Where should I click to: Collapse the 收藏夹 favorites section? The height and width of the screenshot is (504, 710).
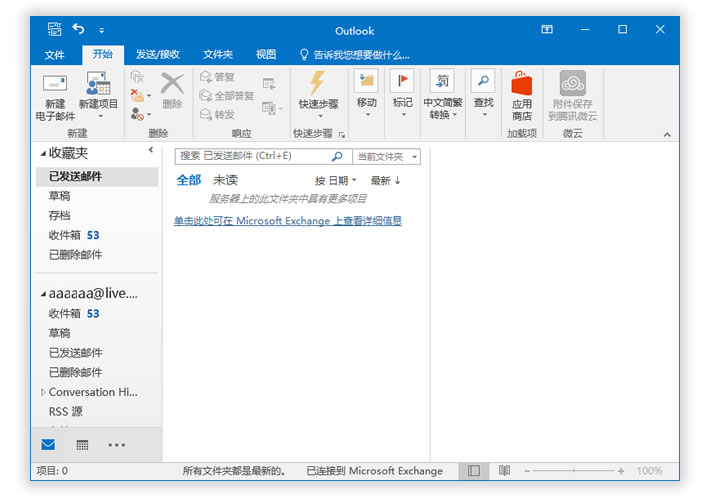click(x=43, y=154)
